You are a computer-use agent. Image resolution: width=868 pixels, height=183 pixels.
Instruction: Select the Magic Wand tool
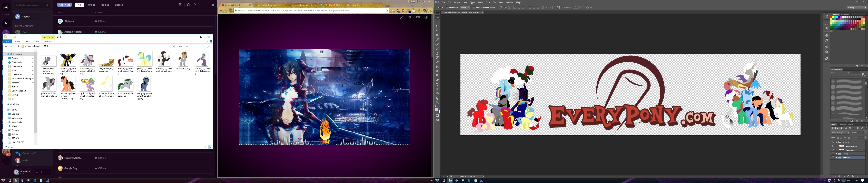pyautogui.click(x=437, y=31)
